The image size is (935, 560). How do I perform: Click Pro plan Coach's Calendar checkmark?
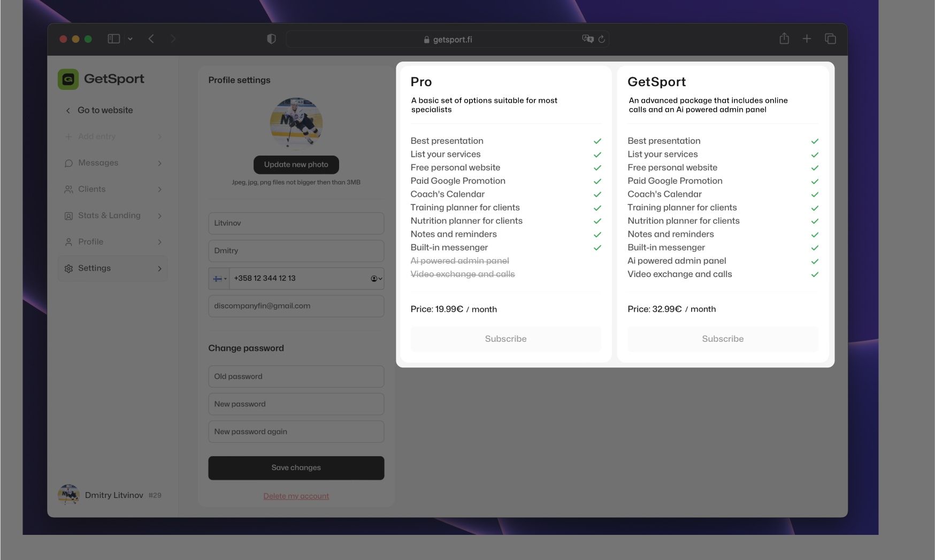tap(597, 195)
